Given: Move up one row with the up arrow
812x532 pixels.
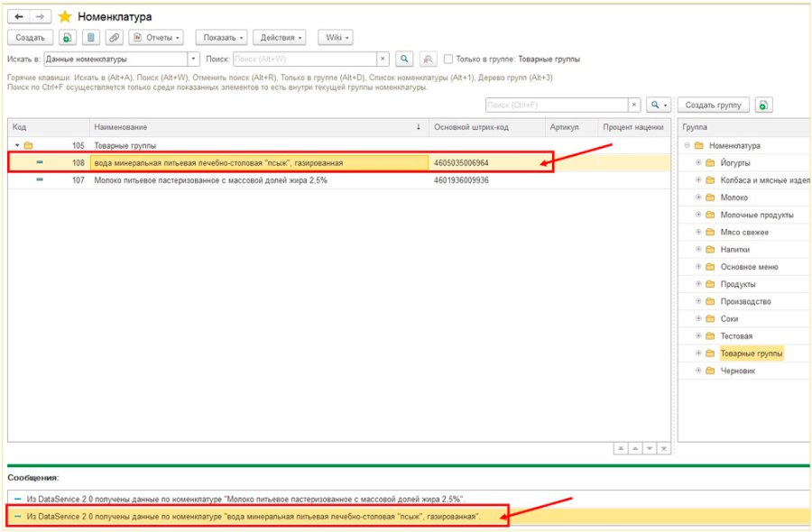Looking at the screenshot, I should 635,449.
